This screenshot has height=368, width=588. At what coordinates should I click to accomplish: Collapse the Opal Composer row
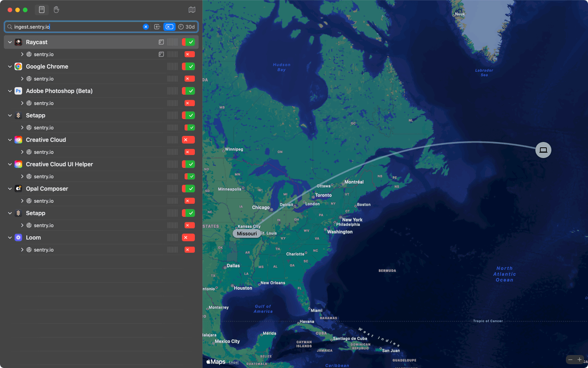click(10, 188)
